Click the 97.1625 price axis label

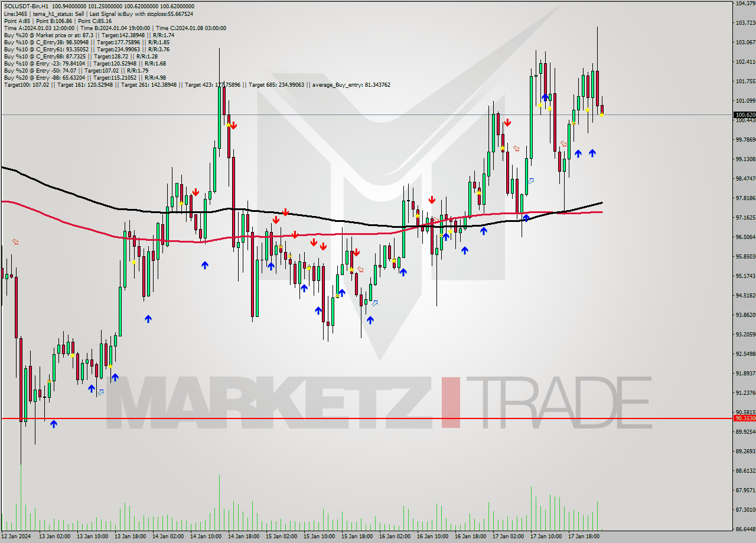(745, 217)
